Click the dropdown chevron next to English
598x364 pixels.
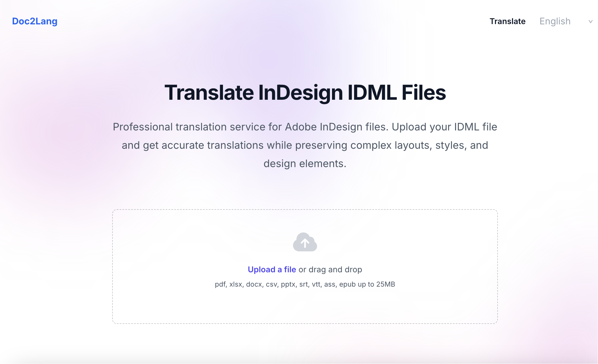click(x=591, y=21)
